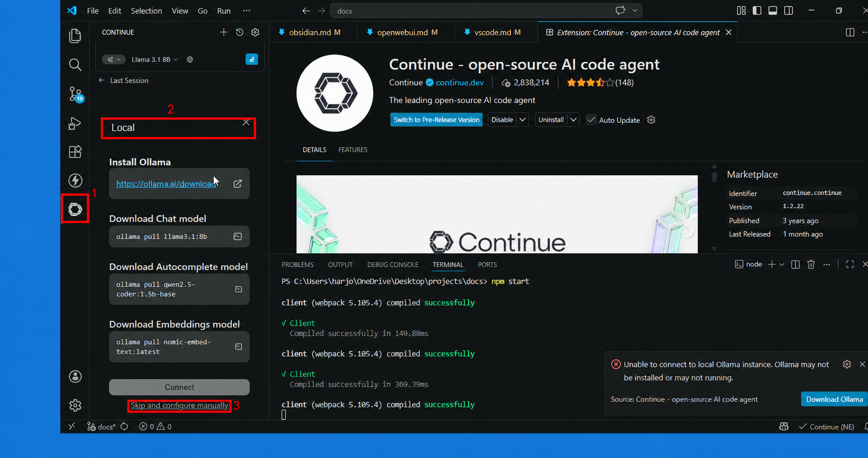Start a new Continue session with plus icon
The height and width of the screenshot is (458, 868).
tap(223, 32)
